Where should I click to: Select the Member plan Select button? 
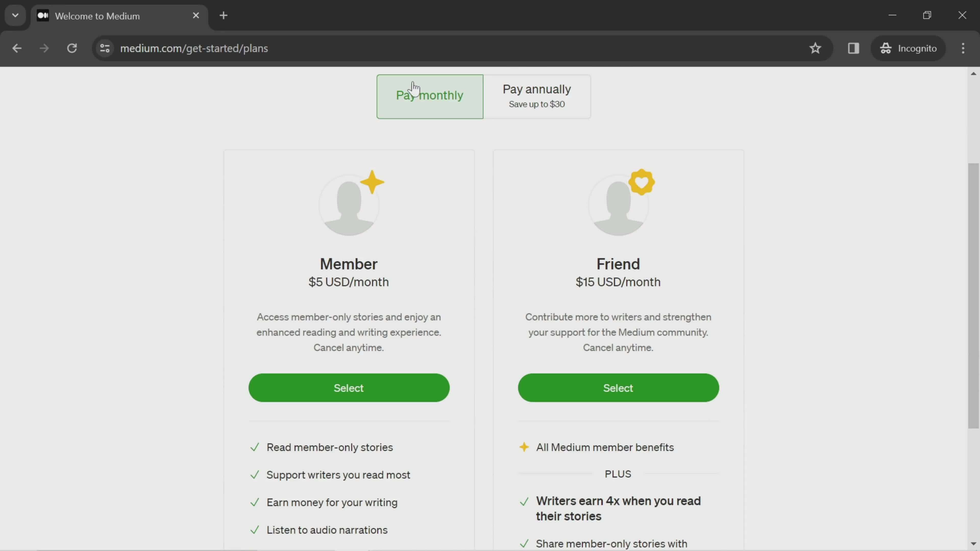349,387
